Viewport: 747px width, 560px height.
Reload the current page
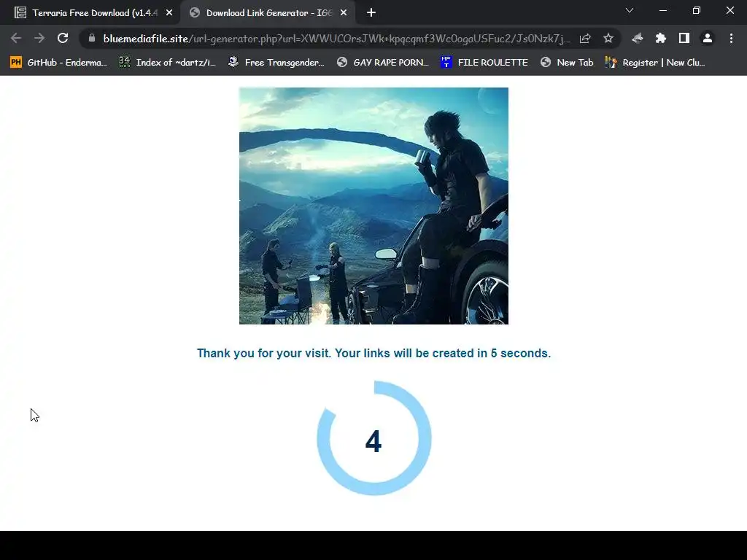click(63, 39)
